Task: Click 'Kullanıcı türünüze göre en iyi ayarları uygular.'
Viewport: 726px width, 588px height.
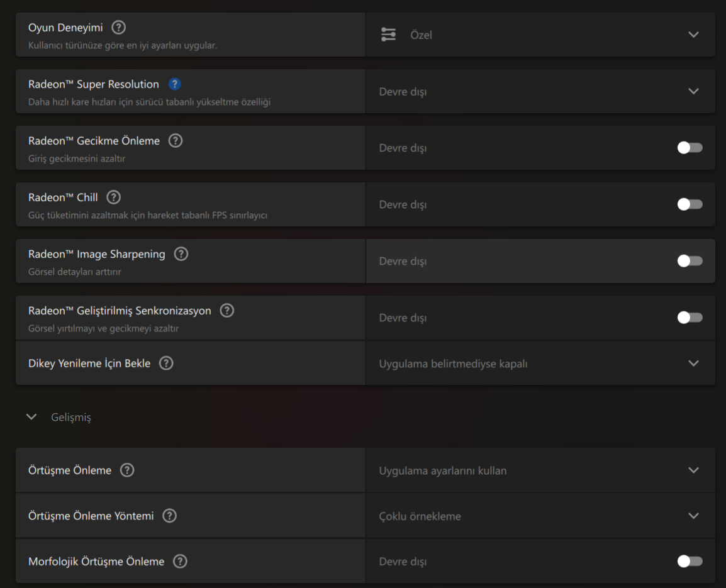Action: [x=123, y=45]
